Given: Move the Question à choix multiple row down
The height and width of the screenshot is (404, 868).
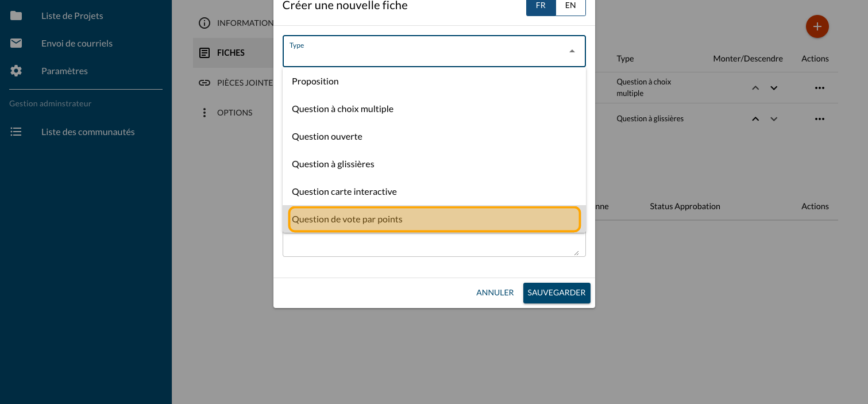Looking at the screenshot, I should [774, 88].
